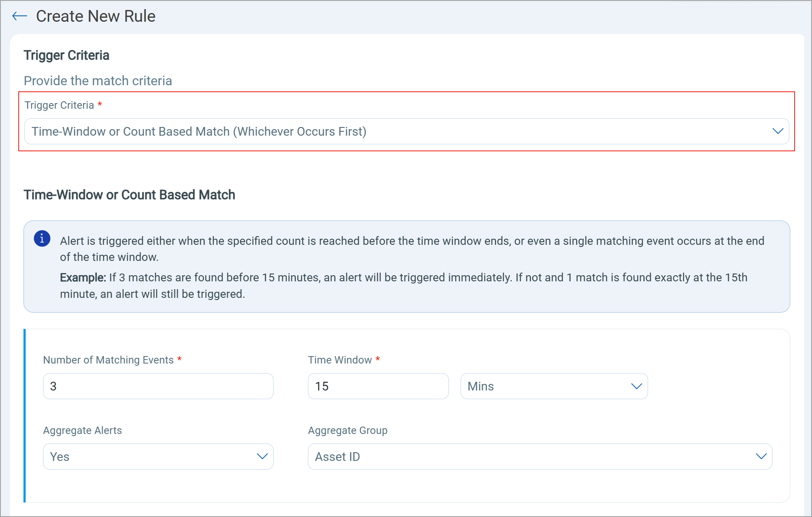
Task: Click the bold Example label in the info box
Action: tap(83, 278)
